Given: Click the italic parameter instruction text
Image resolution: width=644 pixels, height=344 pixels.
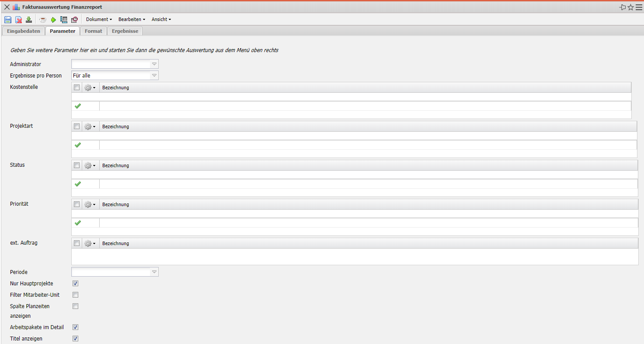Looking at the screenshot, I should click(x=144, y=50).
